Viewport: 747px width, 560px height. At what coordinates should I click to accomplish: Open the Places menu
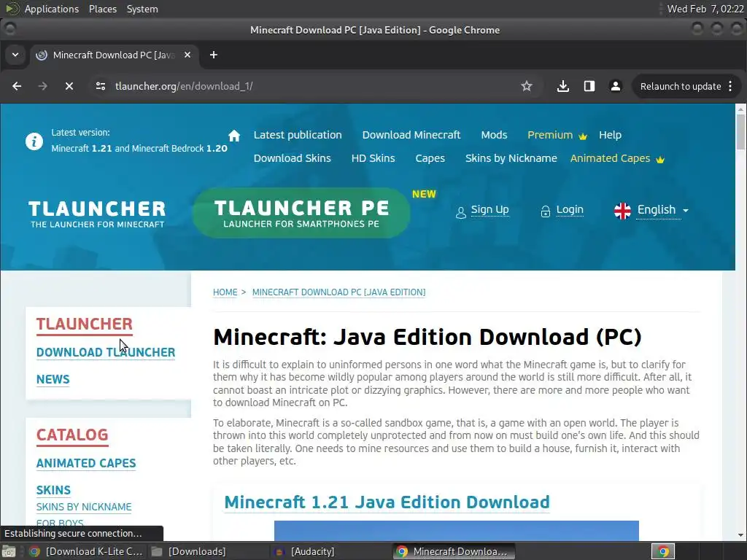tap(102, 9)
